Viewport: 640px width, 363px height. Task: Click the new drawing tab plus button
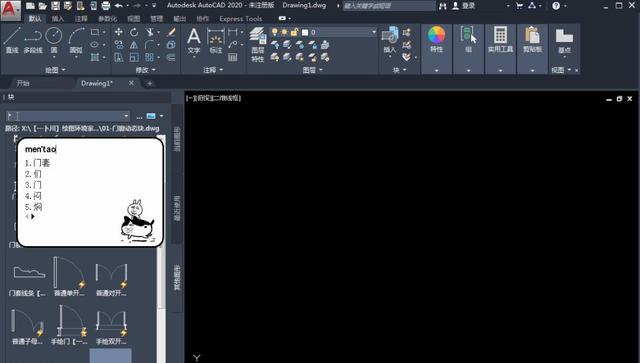click(x=150, y=83)
